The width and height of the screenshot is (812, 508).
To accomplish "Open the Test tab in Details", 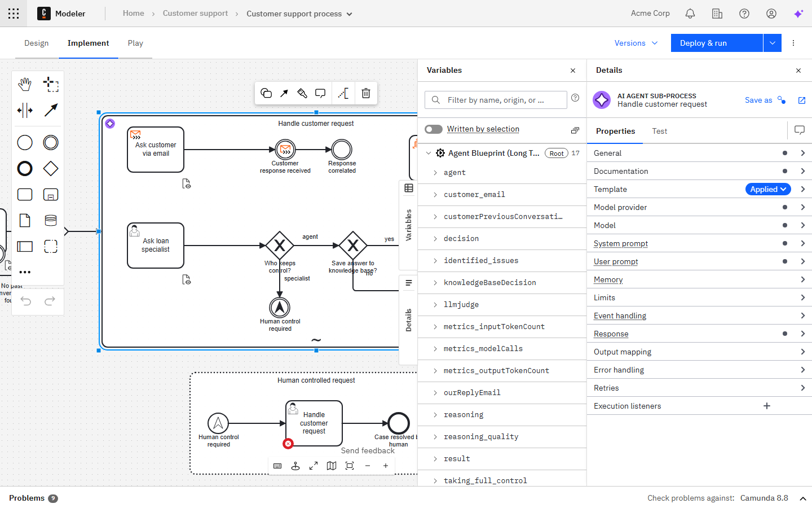I will coord(659,131).
